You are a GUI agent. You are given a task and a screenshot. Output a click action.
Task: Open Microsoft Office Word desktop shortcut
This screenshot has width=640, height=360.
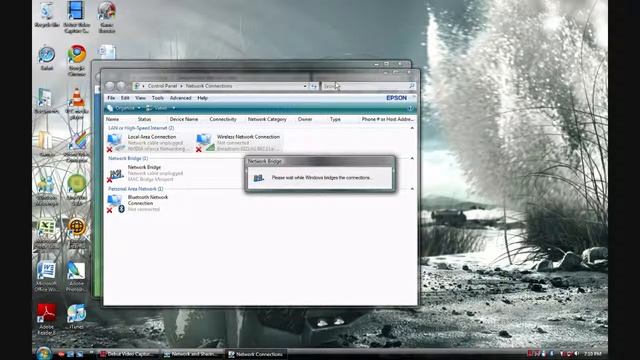[x=46, y=276]
